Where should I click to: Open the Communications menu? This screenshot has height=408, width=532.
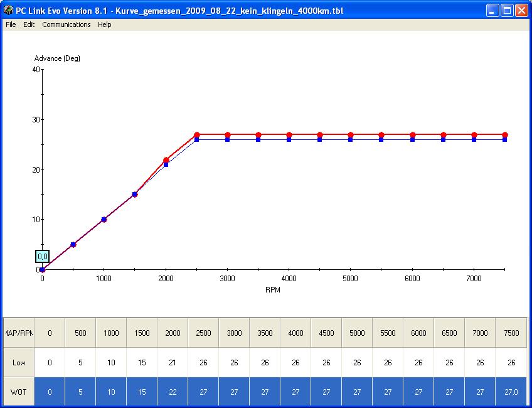pyautogui.click(x=66, y=24)
